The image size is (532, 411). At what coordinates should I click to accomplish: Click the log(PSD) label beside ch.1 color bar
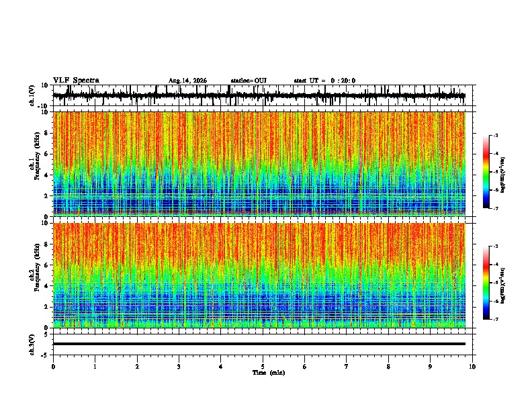pyautogui.click(x=503, y=175)
